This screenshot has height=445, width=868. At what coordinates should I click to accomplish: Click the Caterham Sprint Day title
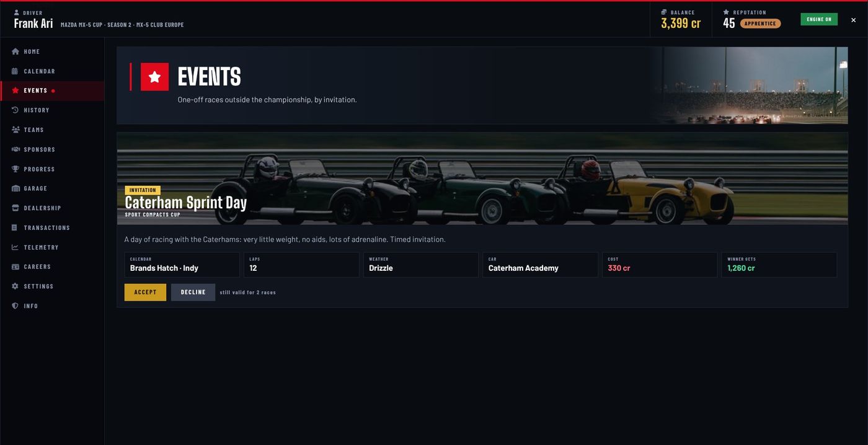pos(186,203)
